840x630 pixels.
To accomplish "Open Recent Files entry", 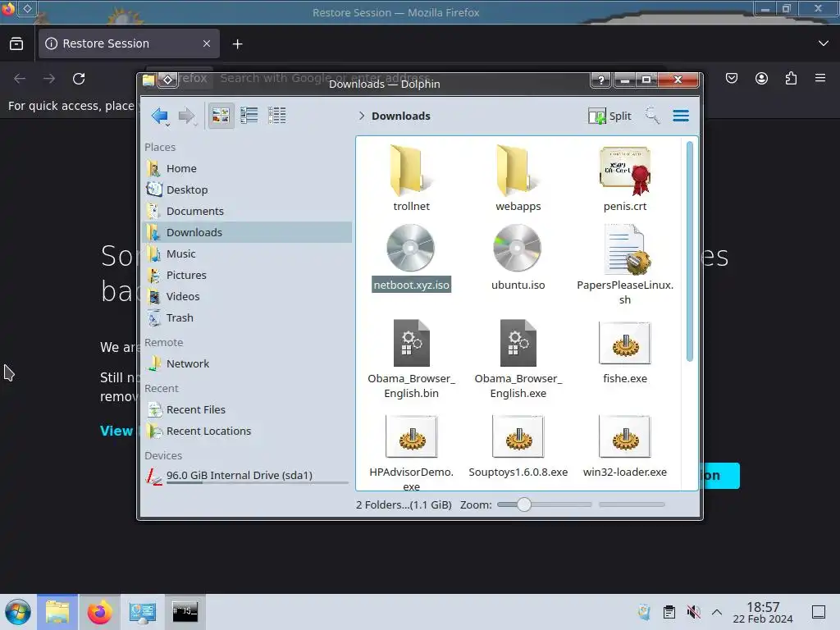I will 248,410.
